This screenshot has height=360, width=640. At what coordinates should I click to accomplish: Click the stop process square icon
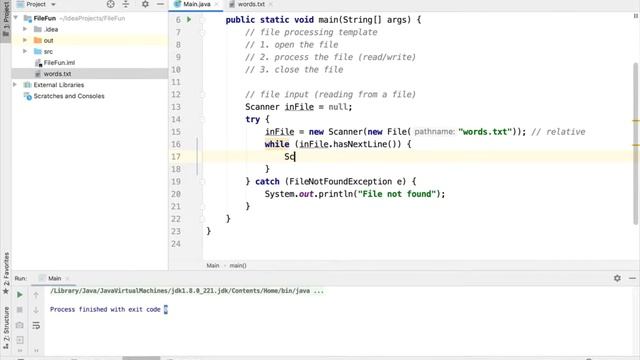click(20, 310)
